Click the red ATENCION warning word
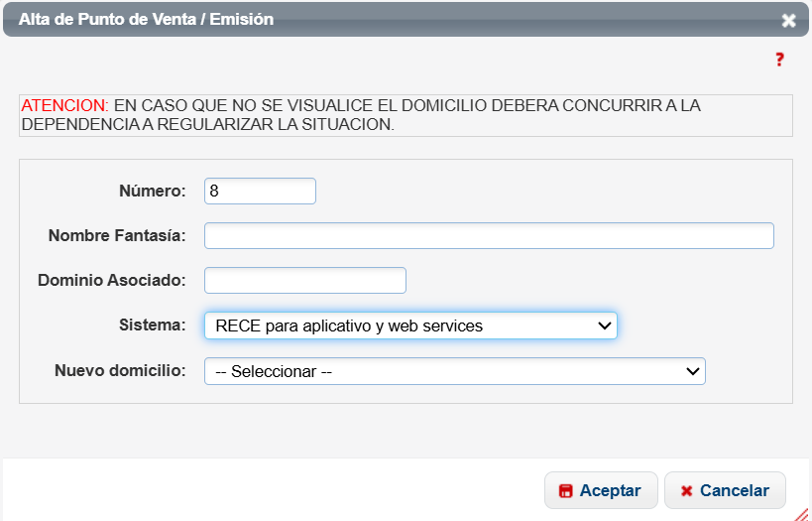 point(64,106)
